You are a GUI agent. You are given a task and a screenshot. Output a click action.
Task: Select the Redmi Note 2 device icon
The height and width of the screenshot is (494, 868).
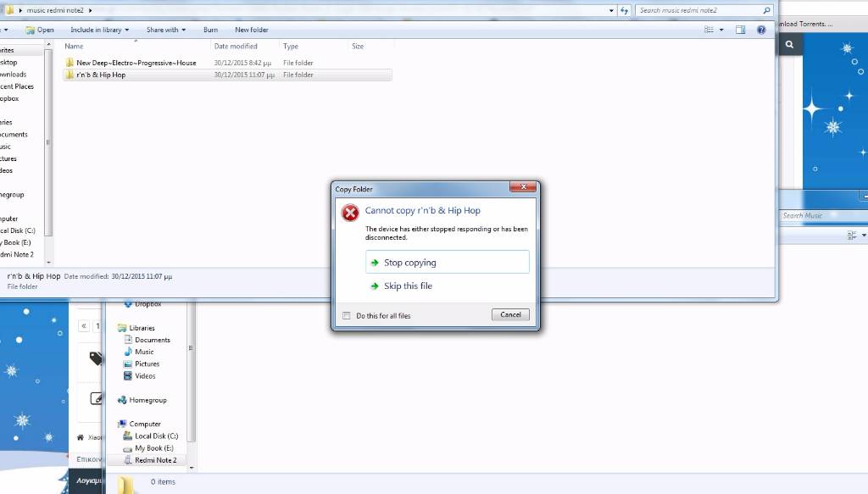point(128,460)
